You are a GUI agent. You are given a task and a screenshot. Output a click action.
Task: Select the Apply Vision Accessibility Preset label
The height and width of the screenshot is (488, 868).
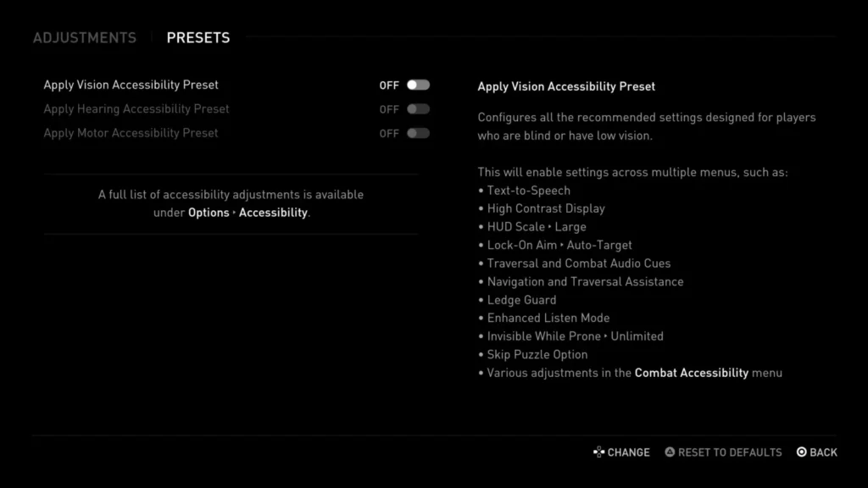point(131,86)
